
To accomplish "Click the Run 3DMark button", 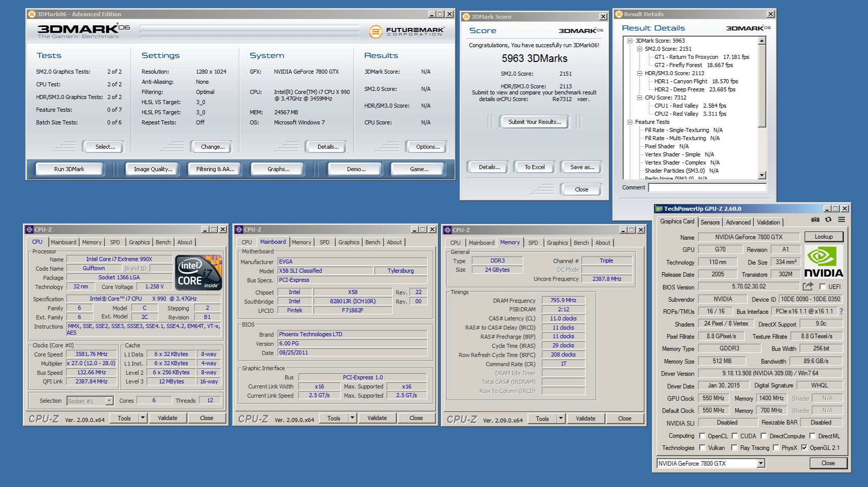I will click(x=70, y=169).
